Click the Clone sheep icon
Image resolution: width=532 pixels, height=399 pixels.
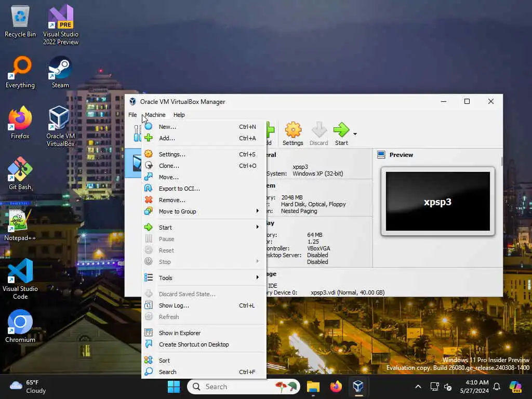(148, 165)
